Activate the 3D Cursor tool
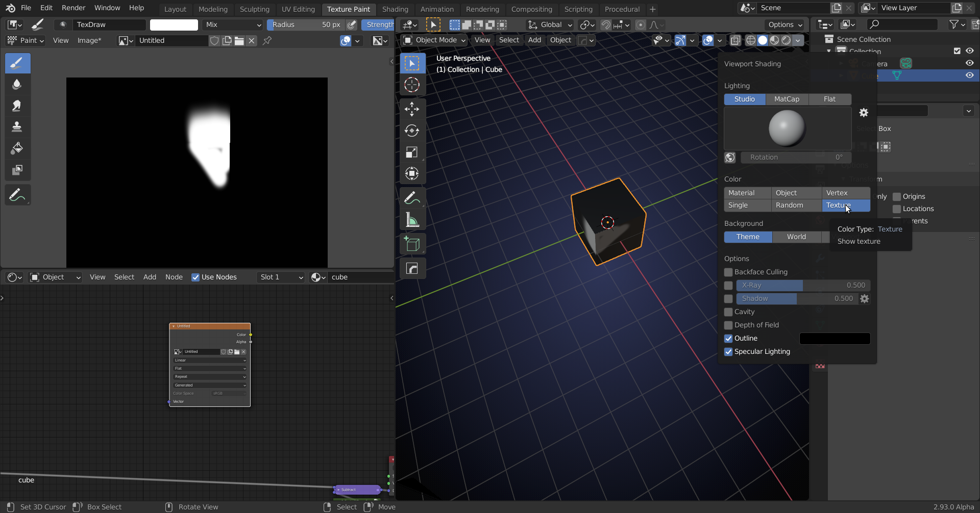Screen dimensions: 980x513 pos(412,85)
